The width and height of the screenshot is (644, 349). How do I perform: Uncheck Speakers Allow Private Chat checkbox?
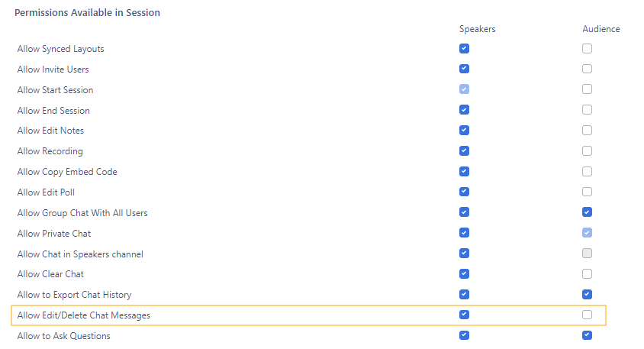pyautogui.click(x=464, y=233)
